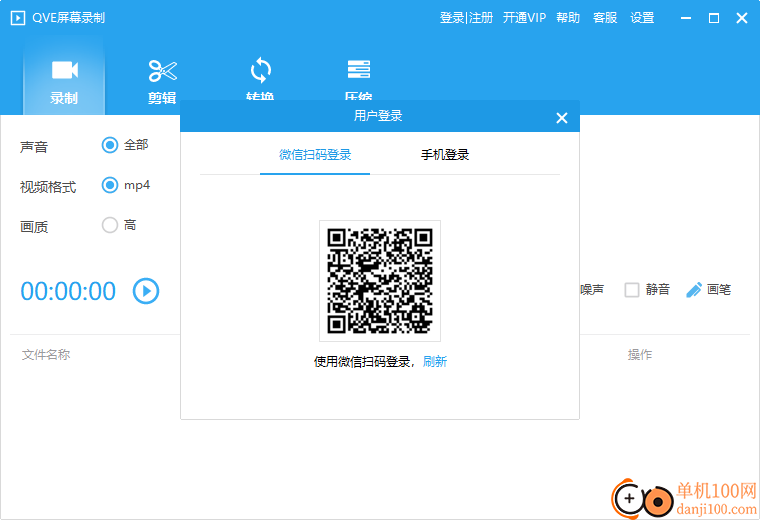Viewport: 760px width, 520px height.
Task: Switch to 微信扫码登录 tab
Action: [x=315, y=155]
